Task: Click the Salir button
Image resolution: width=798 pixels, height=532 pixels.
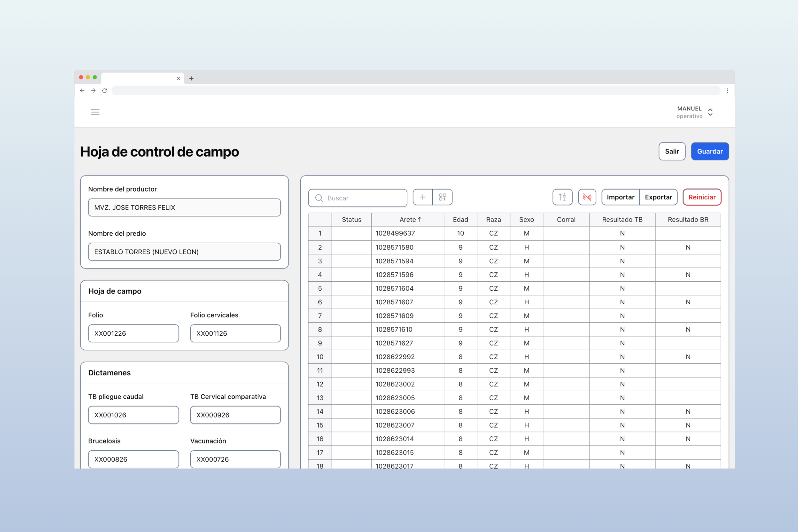Action: (672, 151)
